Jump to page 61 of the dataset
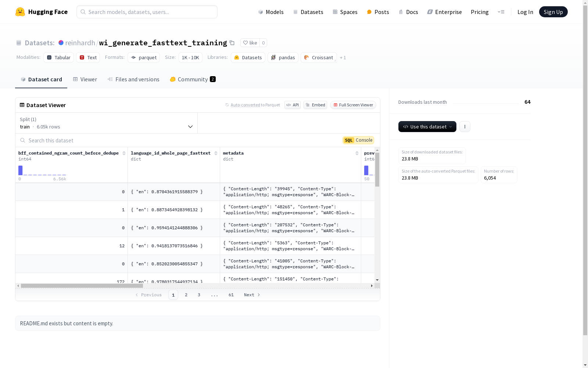This screenshot has width=588, height=368. tap(231, 295)
